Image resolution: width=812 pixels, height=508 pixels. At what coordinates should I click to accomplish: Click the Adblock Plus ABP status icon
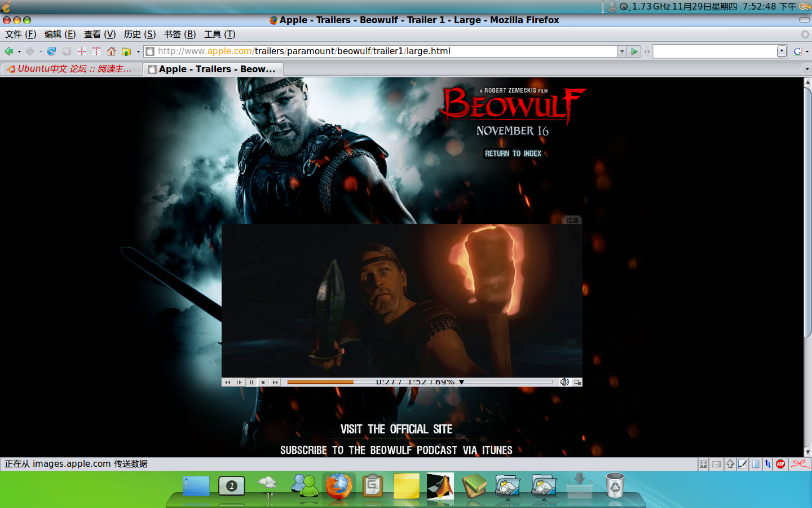pos(780,464)
